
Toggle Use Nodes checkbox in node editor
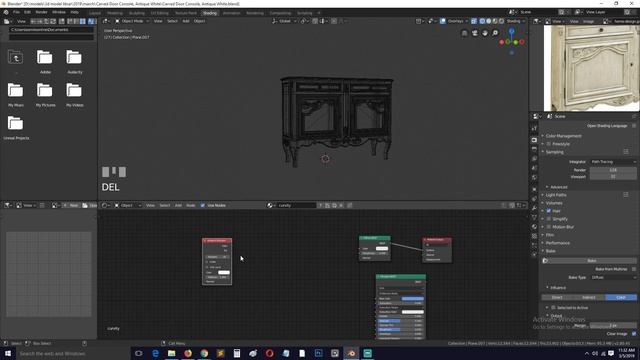coord(203,205)
